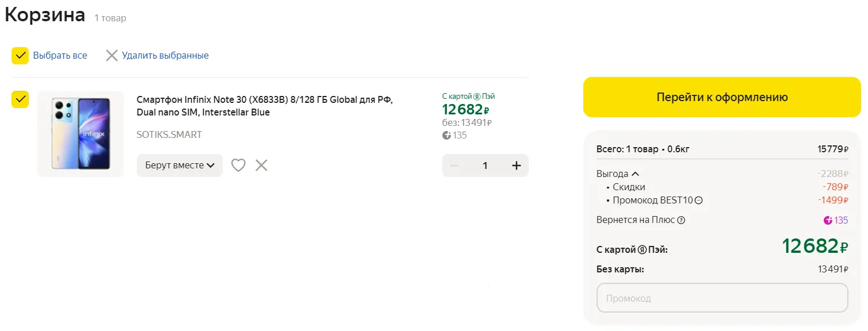The height and width of the screenshot is (331, 868).
Task: Remove the Infinix smartphone with X icon
Action: tap(262, 165)
